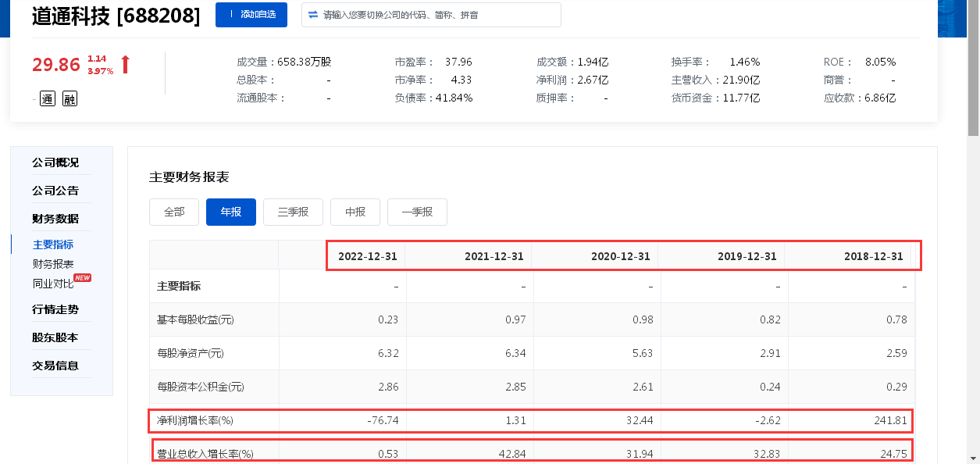The width and height of the screenshot is (980, 464).
Task: Click the 2021-12-31 column header
Action: 495,256
